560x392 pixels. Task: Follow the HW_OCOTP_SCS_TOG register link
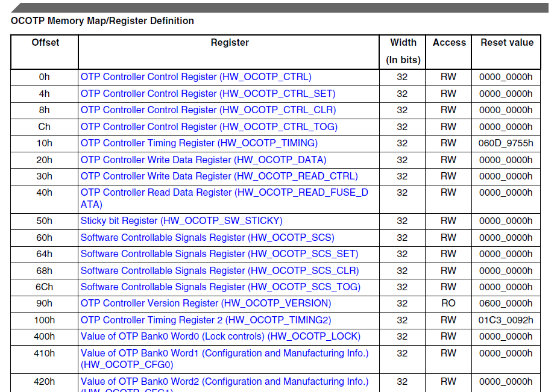(221, 287)
